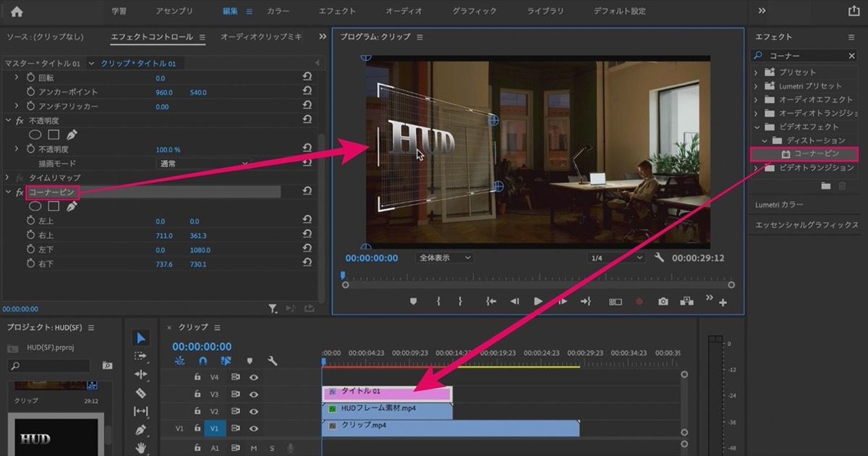868x456 pixels.
Task: Toggle animation stopwatch for 左上
Action: coord(30,221)
